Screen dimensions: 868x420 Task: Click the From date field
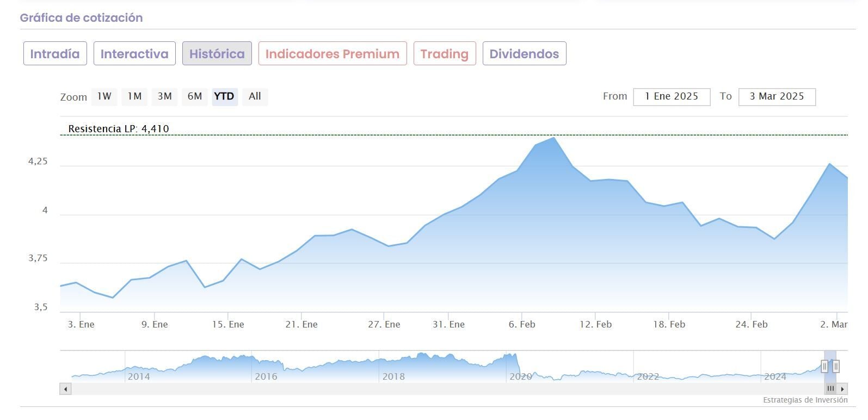click(672, 97)
